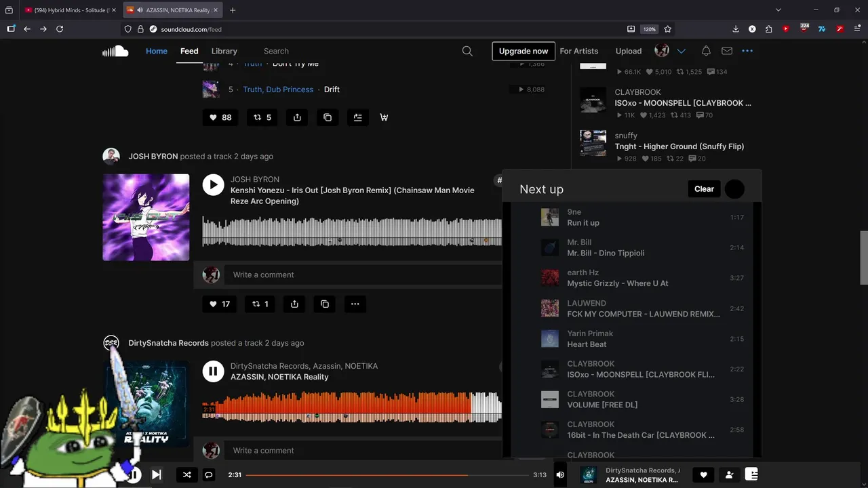Open JOSH BYRON profile link in post header
Screen dimensions: 868x488
click(153, 157)
